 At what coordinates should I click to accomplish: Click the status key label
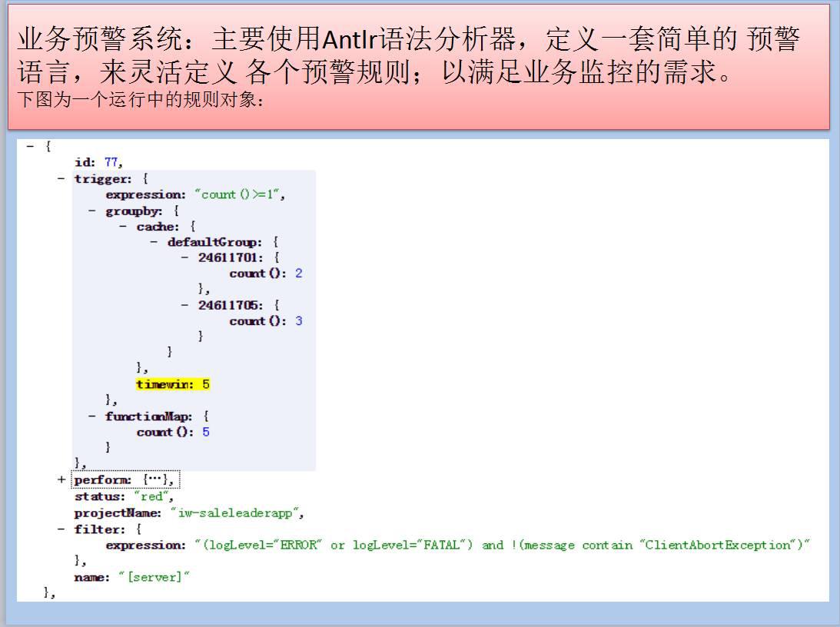point(100,496)
